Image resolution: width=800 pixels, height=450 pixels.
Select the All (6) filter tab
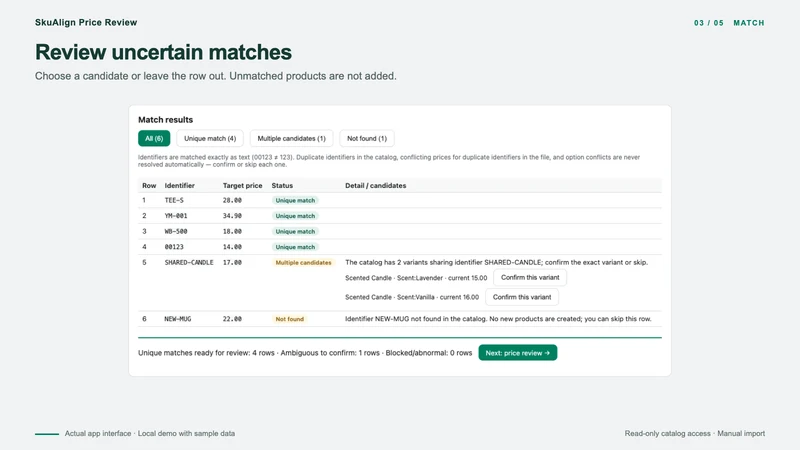coord(154,138)
